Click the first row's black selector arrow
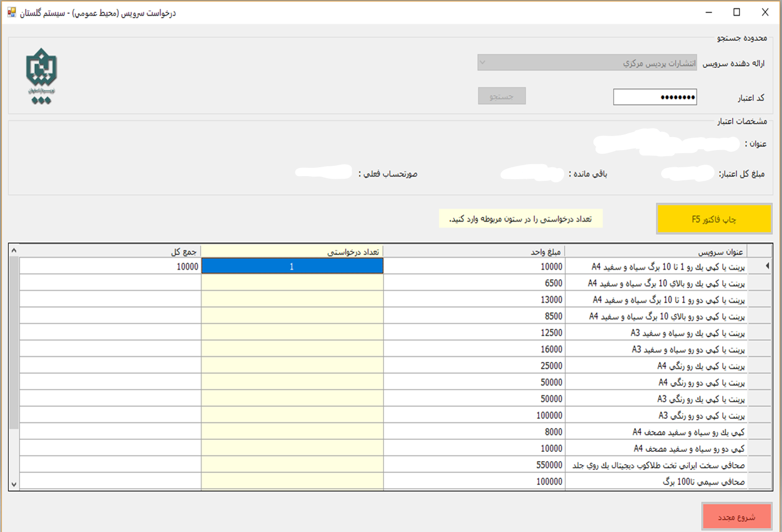Viewport: 782px width, 532px height. (x=766, y=266)
